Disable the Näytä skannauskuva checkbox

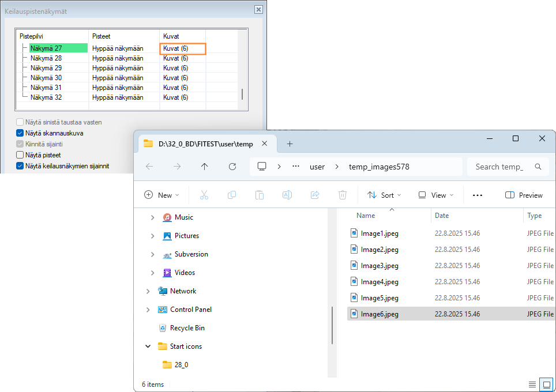coord(20,133)
